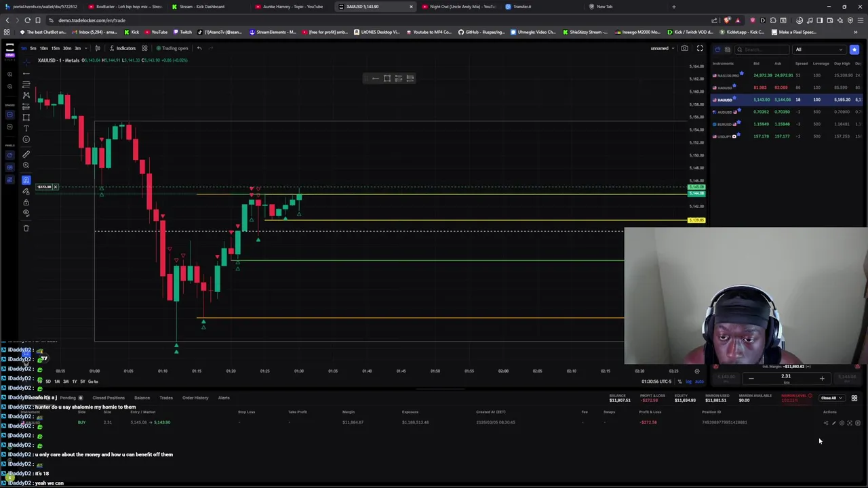The image size is (868, 488).
Task: Select the 10m timeframe
Action: pos(44,48)
